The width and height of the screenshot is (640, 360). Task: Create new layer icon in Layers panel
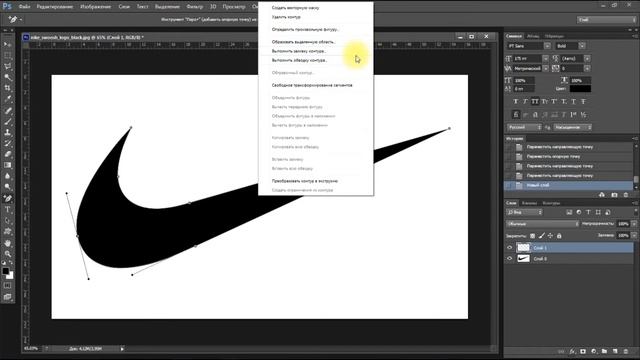point(615,351)
